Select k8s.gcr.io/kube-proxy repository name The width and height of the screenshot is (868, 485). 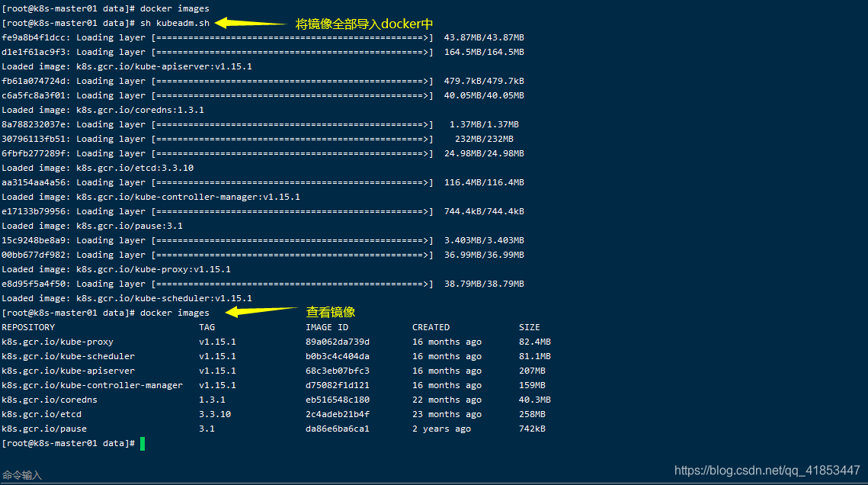coord(58,342)
